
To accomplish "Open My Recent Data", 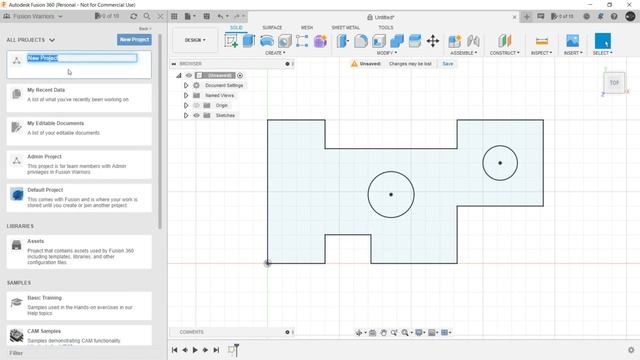I will (79, 98).
